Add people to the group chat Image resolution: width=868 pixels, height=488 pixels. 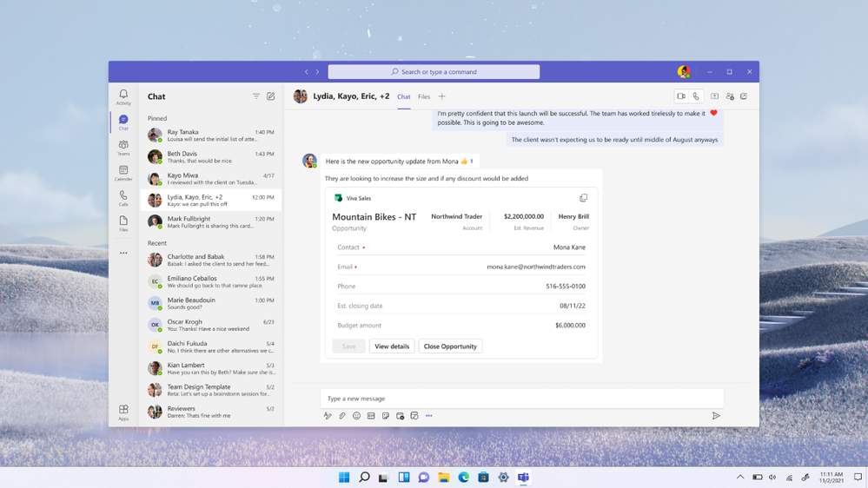point(730,96)
